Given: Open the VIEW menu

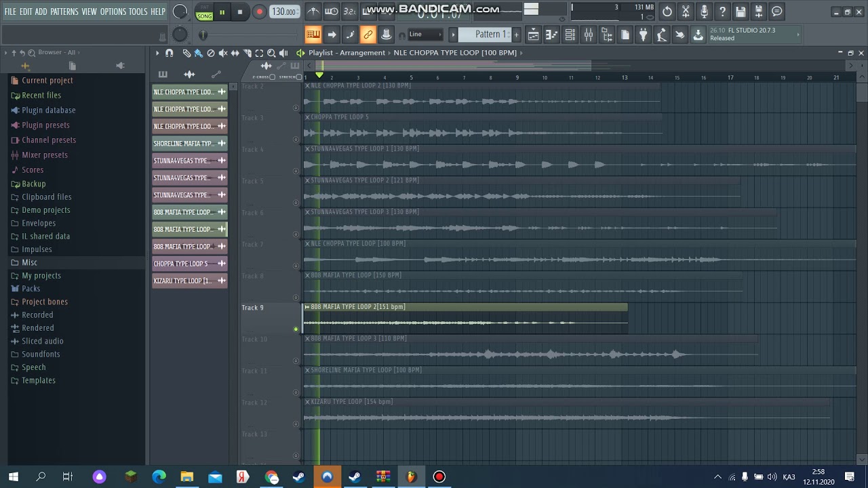Looking at the screenshot, I should coord(90,12).
